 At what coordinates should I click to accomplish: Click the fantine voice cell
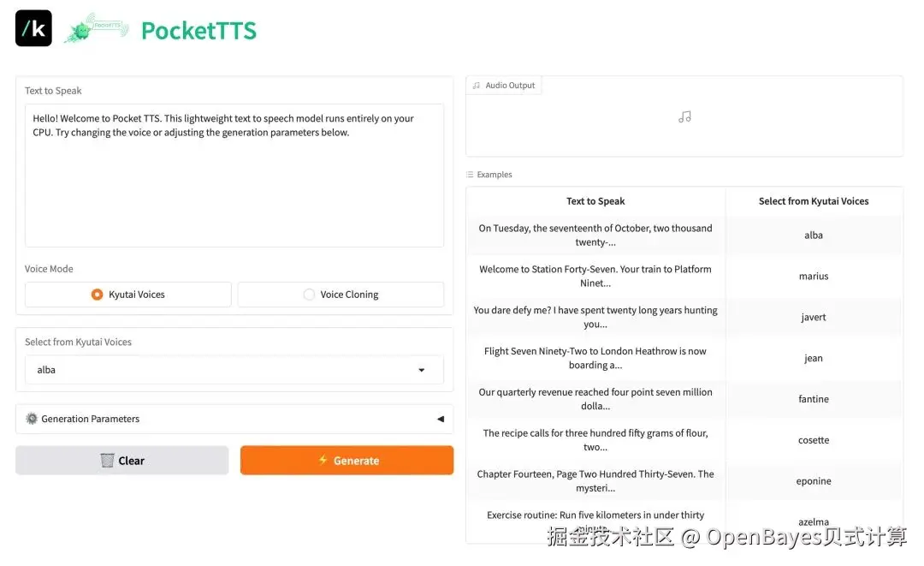[814, 399]
